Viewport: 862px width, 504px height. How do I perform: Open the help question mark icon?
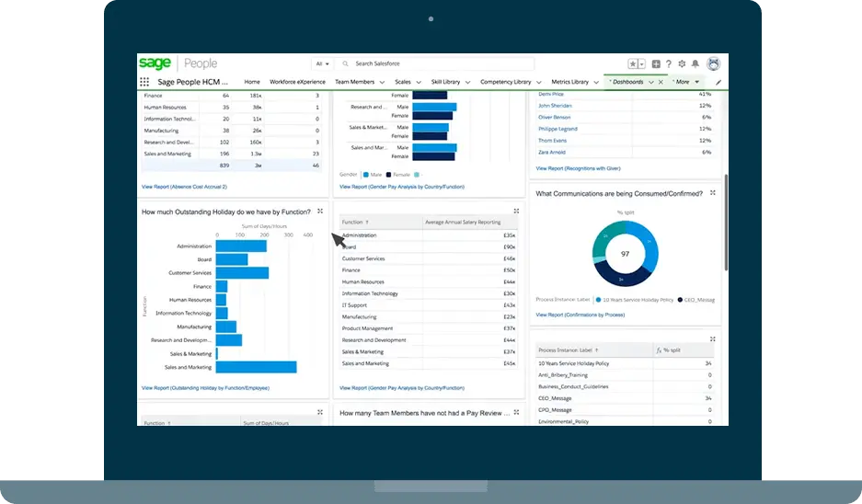(x=669, y=63)
